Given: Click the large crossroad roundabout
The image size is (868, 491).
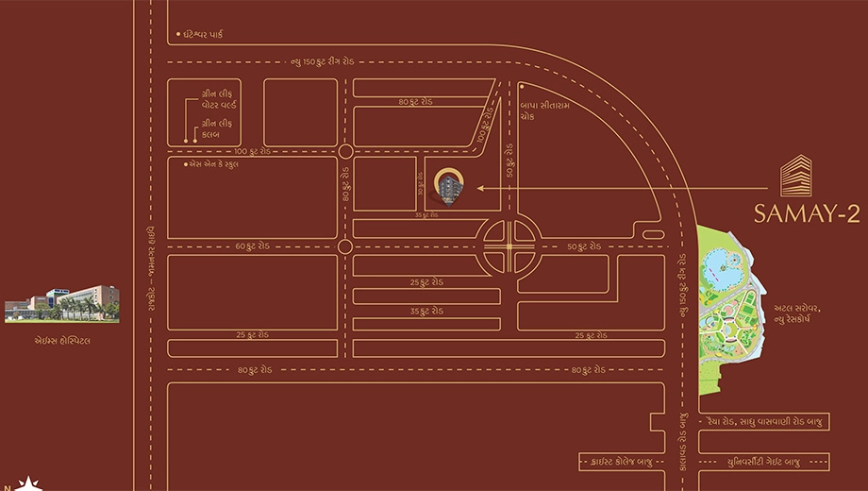Looking at the screenshot, I should 509,246.
